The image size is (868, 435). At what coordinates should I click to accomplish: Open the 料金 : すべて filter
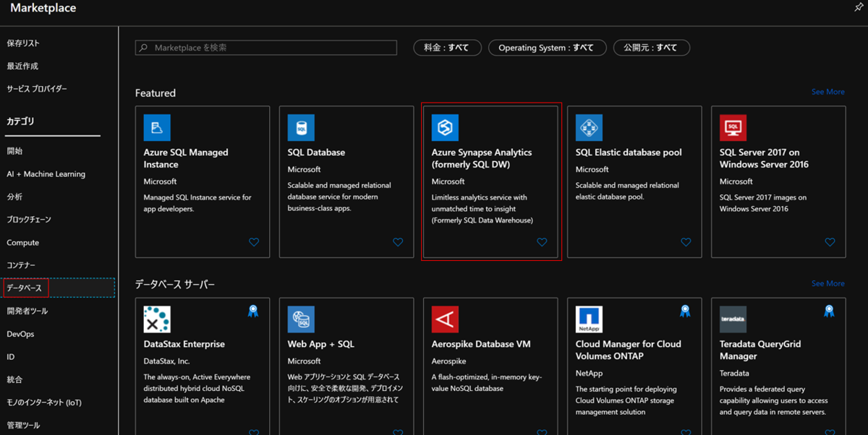pos(448,48)
